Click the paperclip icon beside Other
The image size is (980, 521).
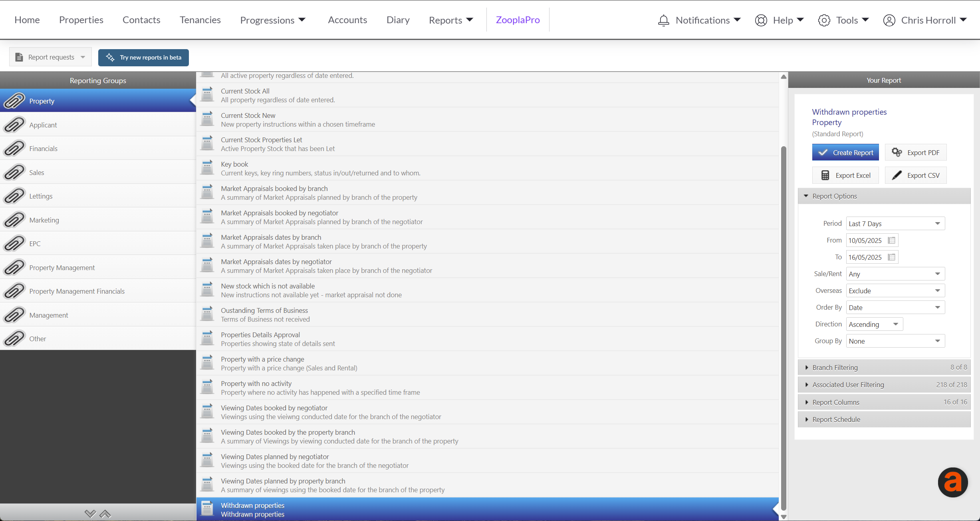pos(14,338)
